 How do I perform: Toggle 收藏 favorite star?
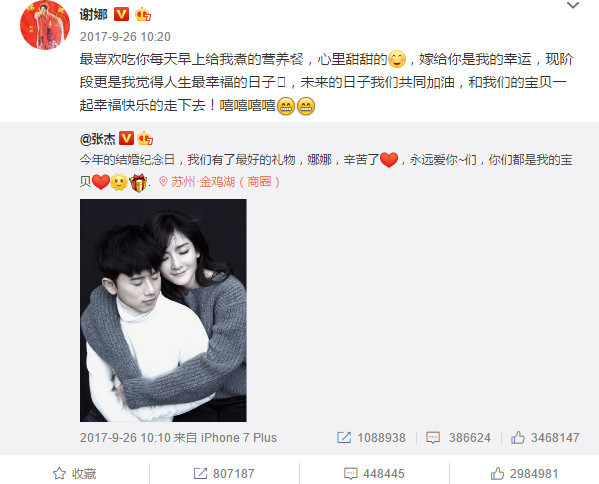coord(74,474)
